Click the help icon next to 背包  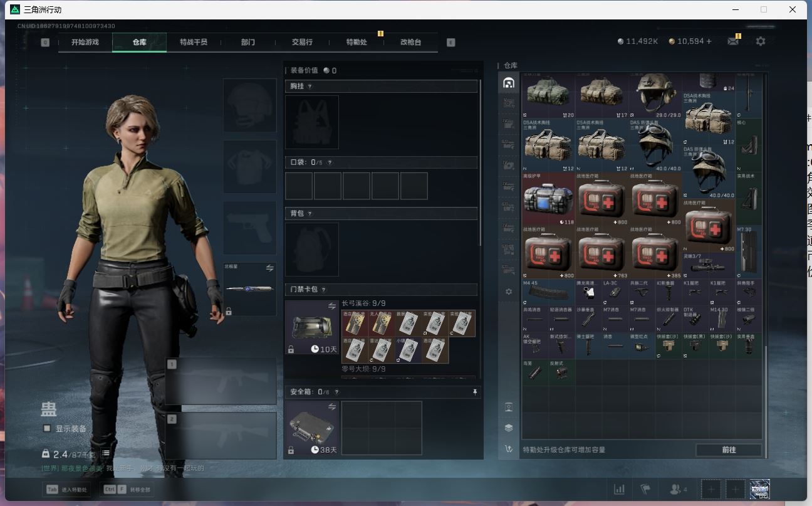(x=310, y=214)
